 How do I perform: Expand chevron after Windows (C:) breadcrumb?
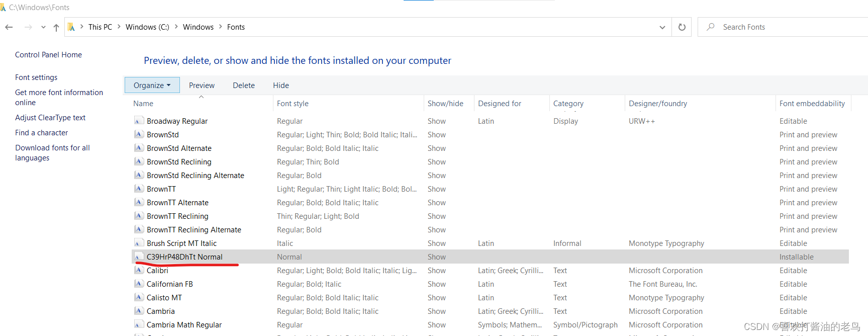(176, 27)
